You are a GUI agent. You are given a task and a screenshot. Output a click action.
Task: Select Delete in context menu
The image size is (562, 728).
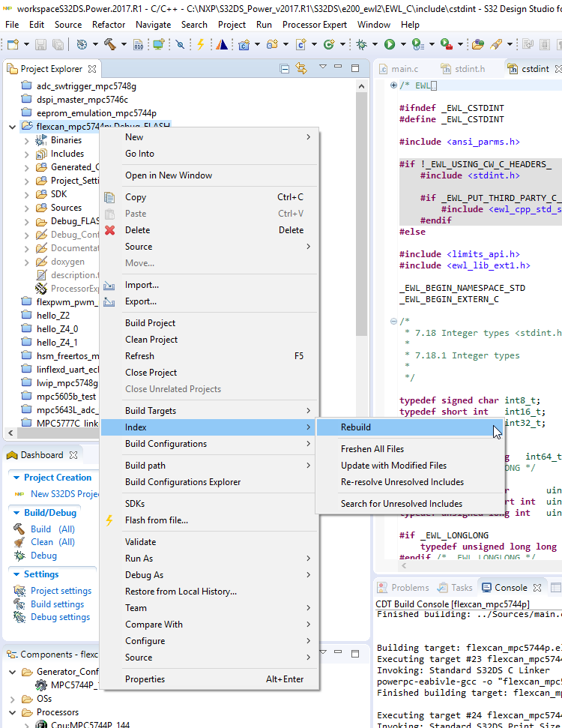(x=210, y=230)
